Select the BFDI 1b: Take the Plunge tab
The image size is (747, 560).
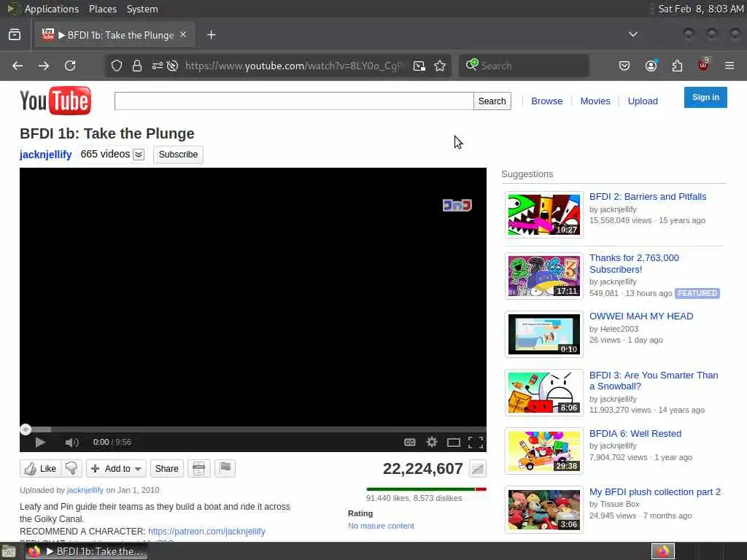[x=115, y=35]
